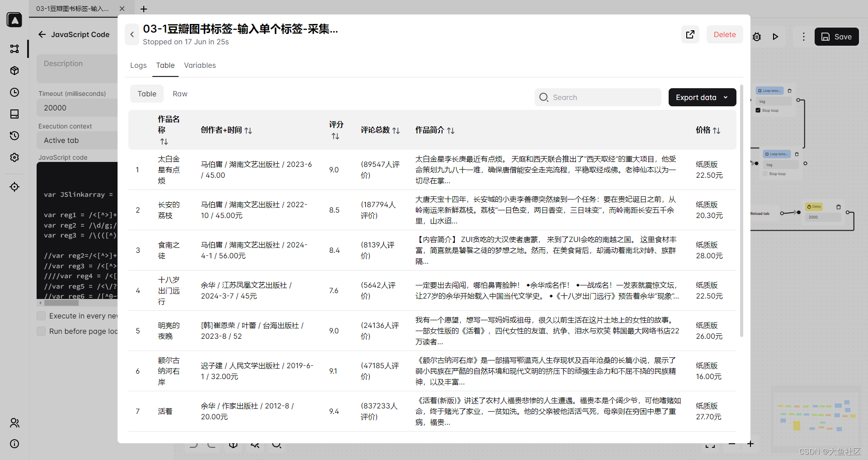Activate the element selector crosshair icon
This screenshot has width=868, height=460.
tap(14, 187)
